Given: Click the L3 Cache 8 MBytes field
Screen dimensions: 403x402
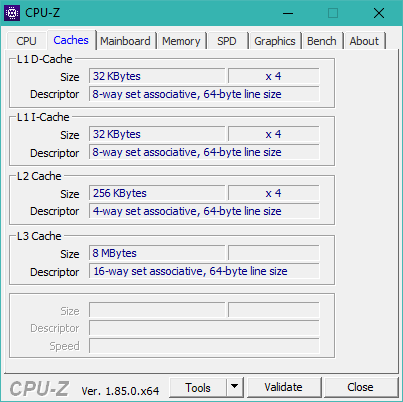Looking at the screenshot, I should click(x=157, y=253).
